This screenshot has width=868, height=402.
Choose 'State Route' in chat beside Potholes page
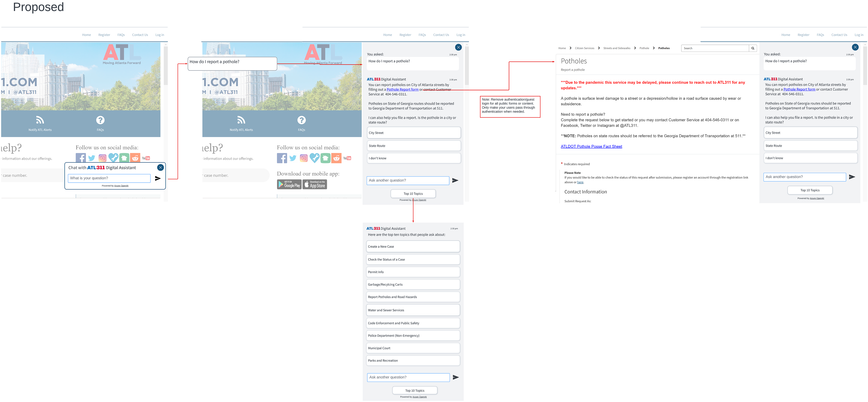[x=810, y=146]
